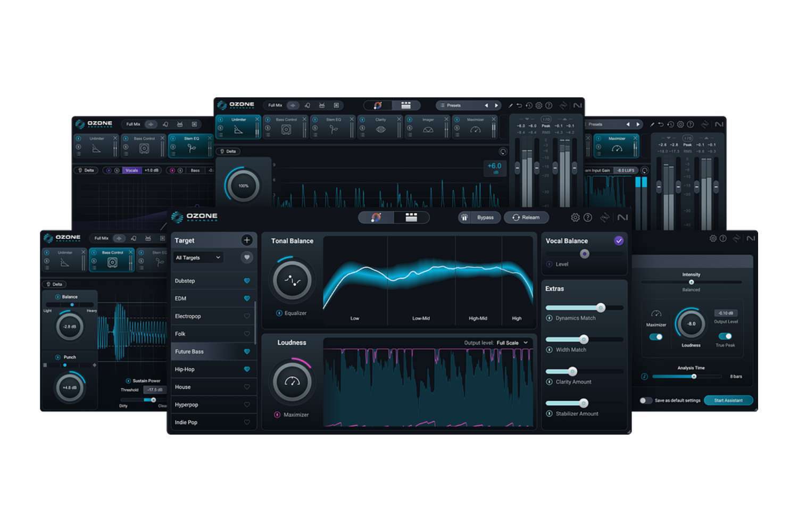
Task: Adjust Analysis Time slider in settings window
Action: coord(694,376)
